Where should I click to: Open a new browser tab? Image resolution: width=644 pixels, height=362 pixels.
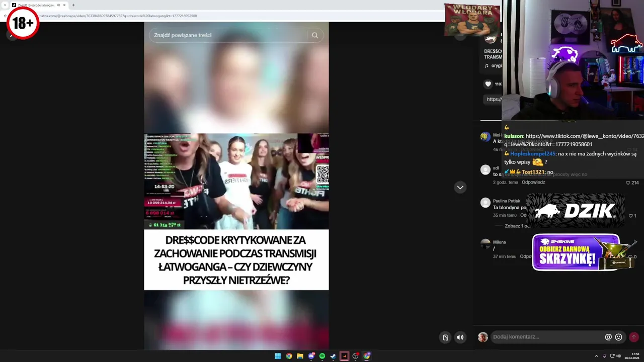[x=73, y=5]
